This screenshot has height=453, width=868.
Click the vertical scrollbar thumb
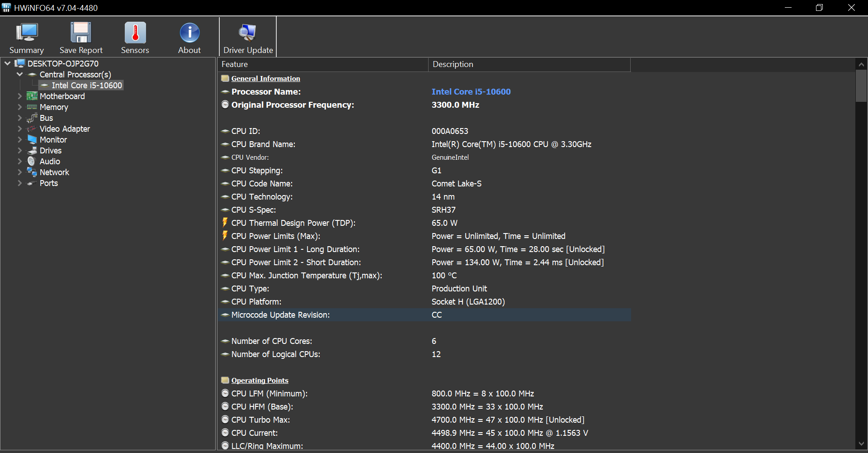[x=861, y=86]
